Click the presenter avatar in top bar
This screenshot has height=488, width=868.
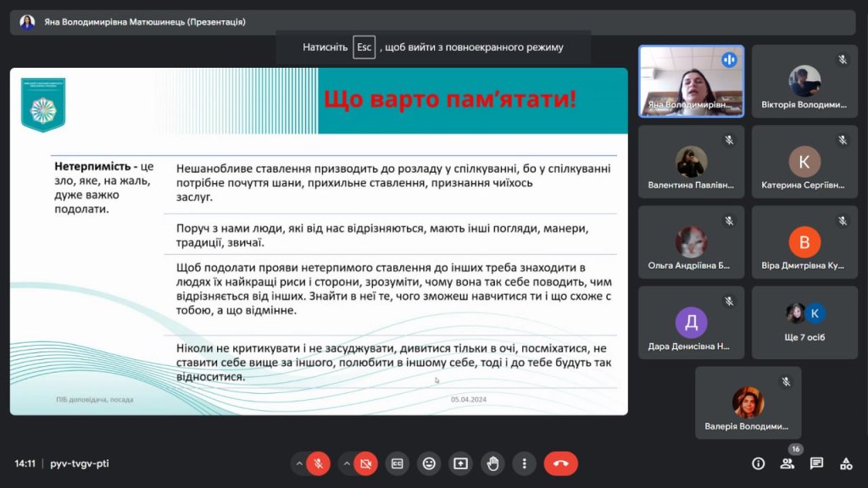(27, 22)
